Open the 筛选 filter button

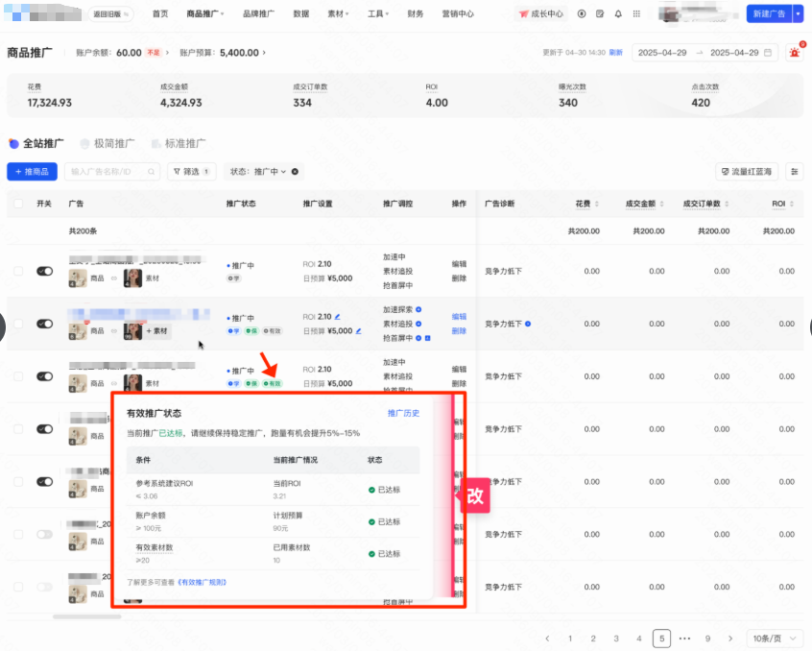pos(192,172)
